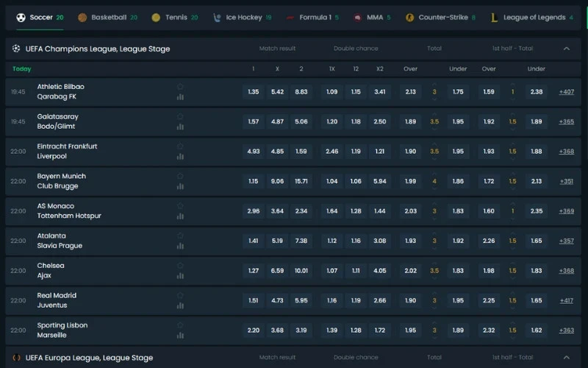This screenshot has width=588, height=368.
Task: Favorite AS Monaco vs Tottenham Hotspur match
Action: (x=180, y=206)
